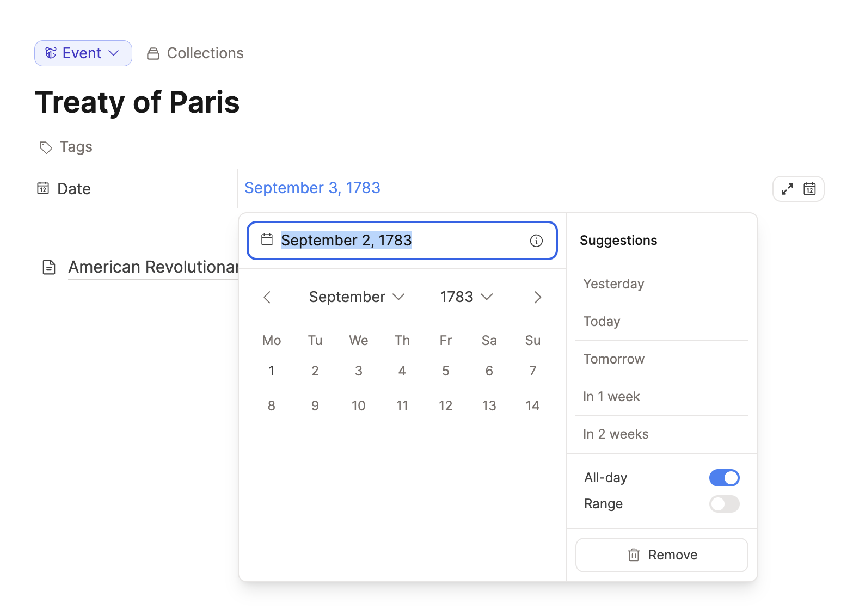Click the info icon in date input
This screenshot has height=616, width=847.
click(536, 241)
